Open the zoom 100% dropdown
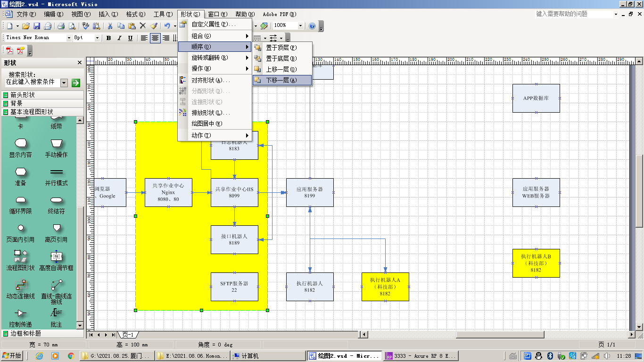 click(x=300, y=25)
